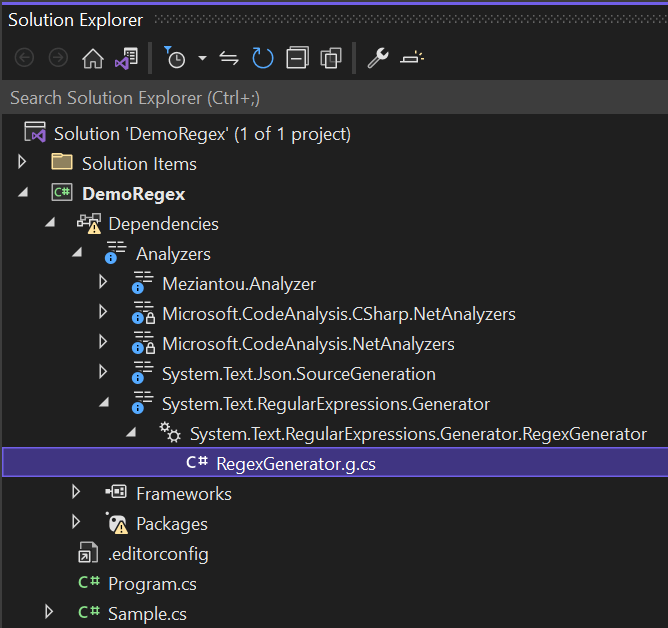The width and height of the screenshot is (668, 628).
Task: Expand the Meziantou.Analyzer node
Action: [103, 283]
